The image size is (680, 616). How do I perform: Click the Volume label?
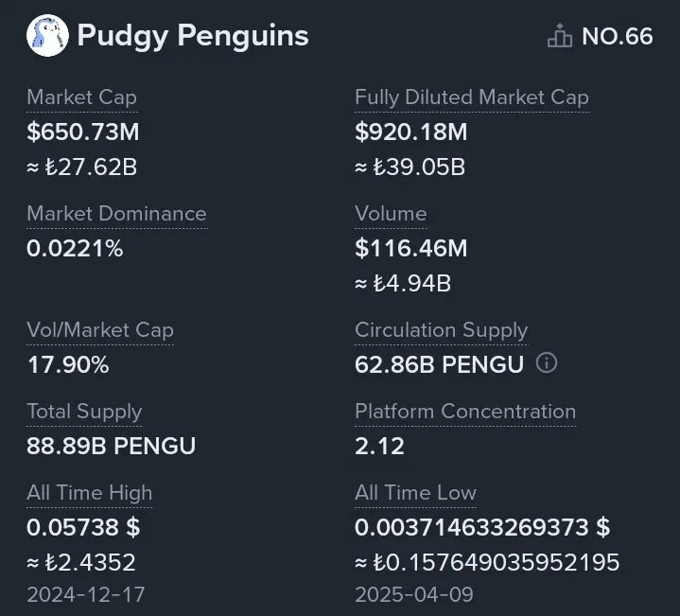point(391,213)
